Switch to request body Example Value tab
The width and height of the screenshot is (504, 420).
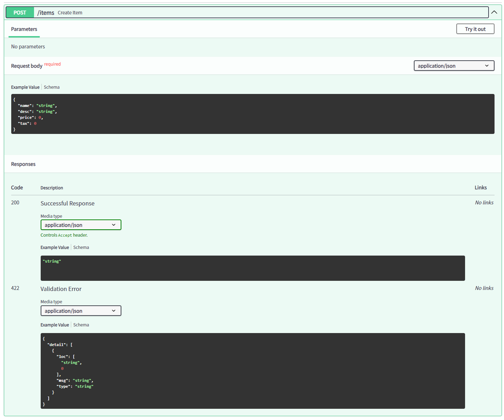pyautogui.click(x=25, y=87)
